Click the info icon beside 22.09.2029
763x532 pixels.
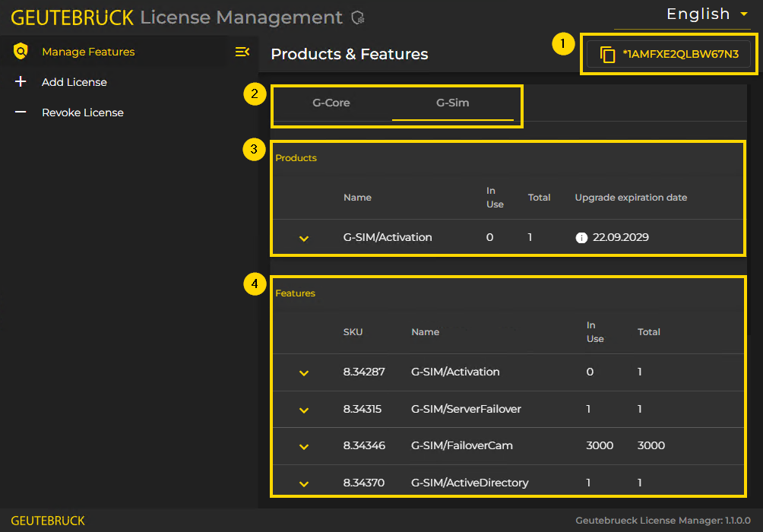point(581,238)
